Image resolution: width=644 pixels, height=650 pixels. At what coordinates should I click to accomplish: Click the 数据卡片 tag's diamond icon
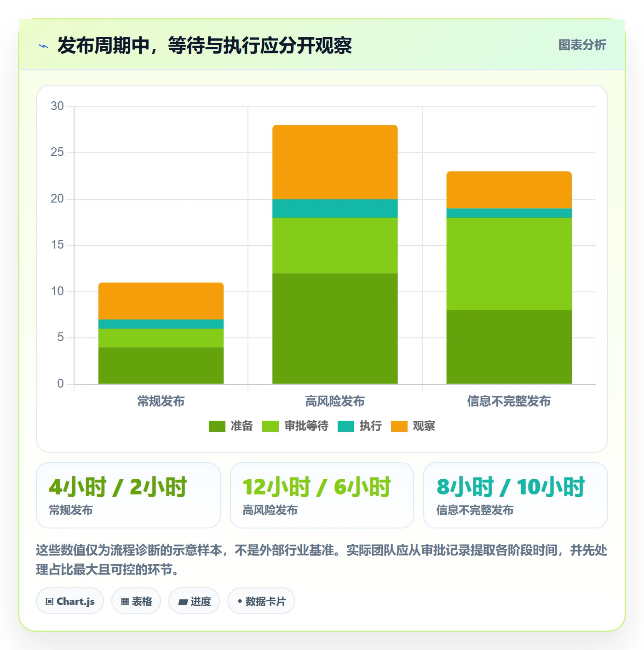coord(240,601)
